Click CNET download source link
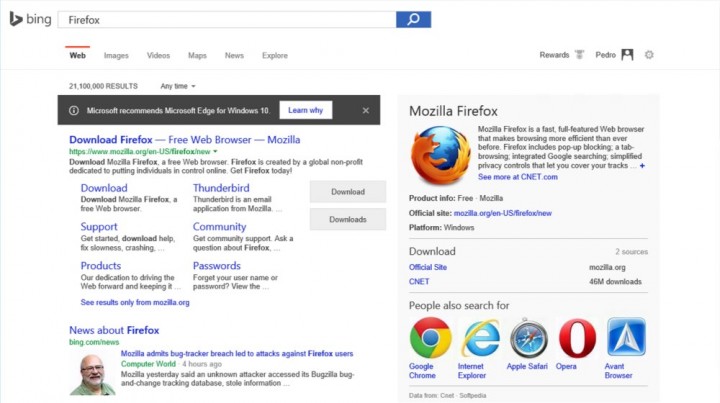720x403 pixels. (419, 282)
